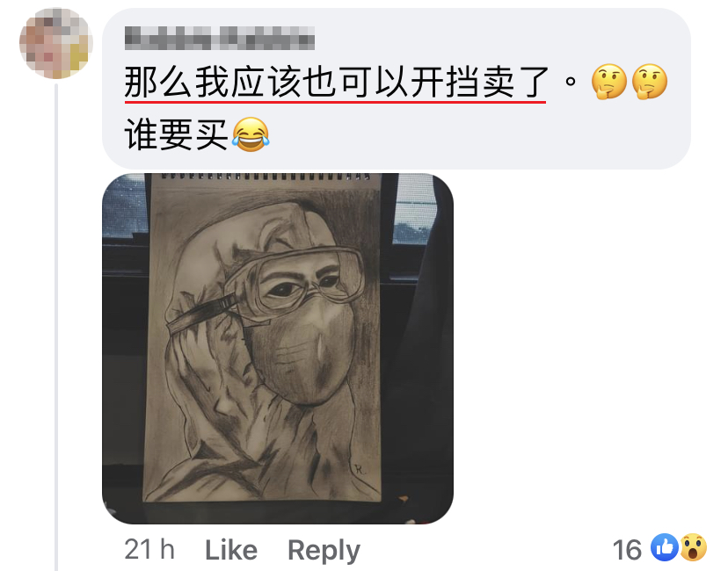Click the wow face reaction icon
728x571 pixels.
pyautogui.click(x=693, y=547)
